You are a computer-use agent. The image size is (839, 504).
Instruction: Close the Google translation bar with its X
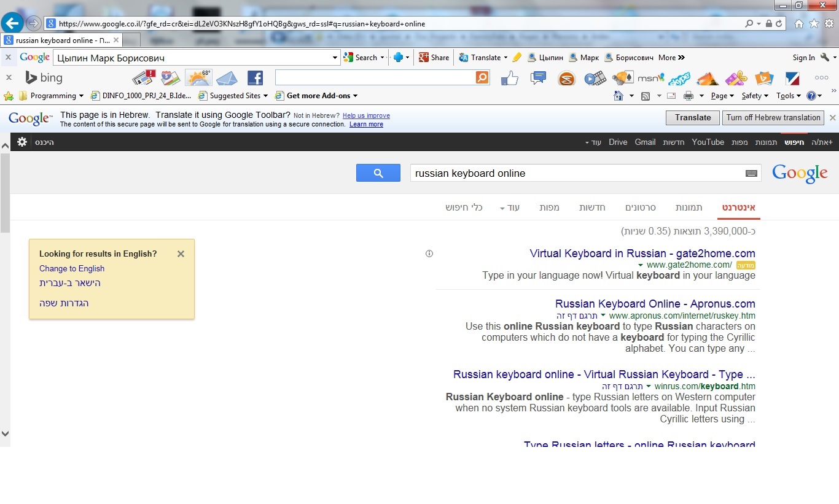(x=832, y=117)
